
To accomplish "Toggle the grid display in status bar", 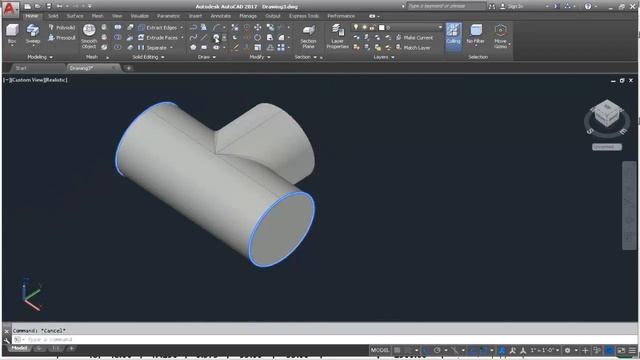I will point(397,350).
